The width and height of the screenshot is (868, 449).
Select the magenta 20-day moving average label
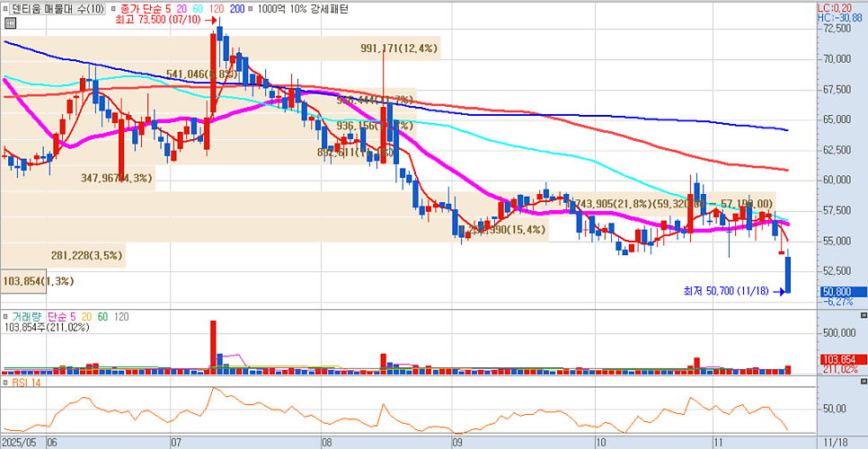pos(182,9)
